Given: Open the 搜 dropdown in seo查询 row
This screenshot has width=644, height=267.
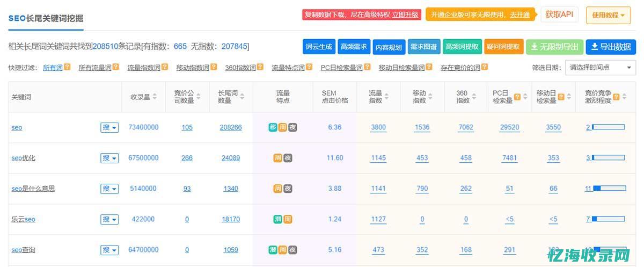Looking at the screenshot, I should click(x=109, y=250).
